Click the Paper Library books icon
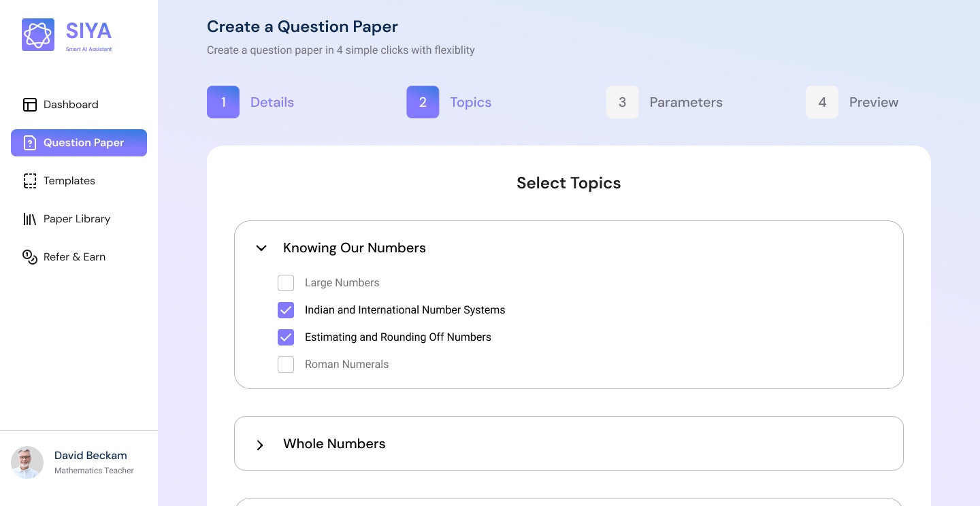 pos(30,219)
